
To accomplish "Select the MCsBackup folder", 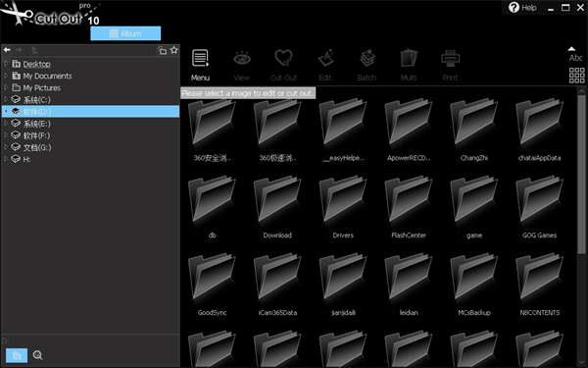I will click(474, 285).
